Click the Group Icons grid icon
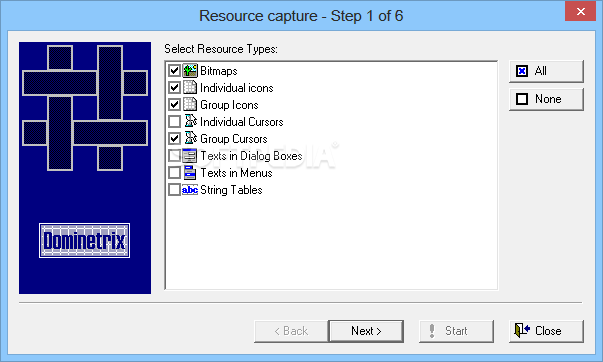The image size is (603, 362). 190,104
